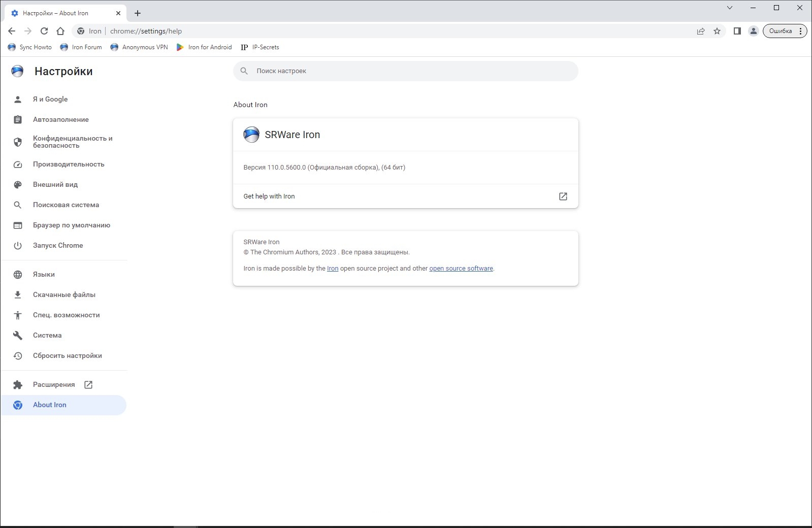
Task: Open Система settings section
Action: point(63,335)
